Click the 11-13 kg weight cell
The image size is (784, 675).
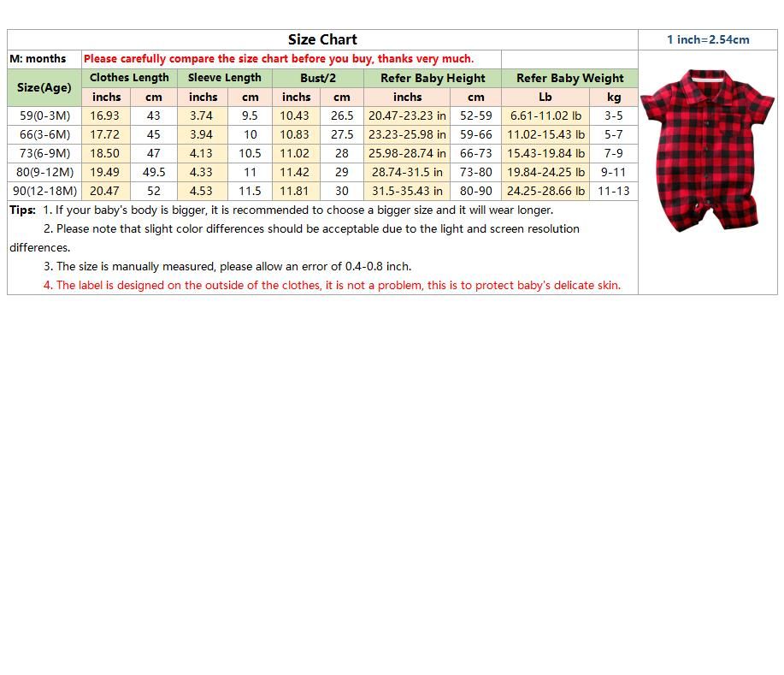click(614, 191)
